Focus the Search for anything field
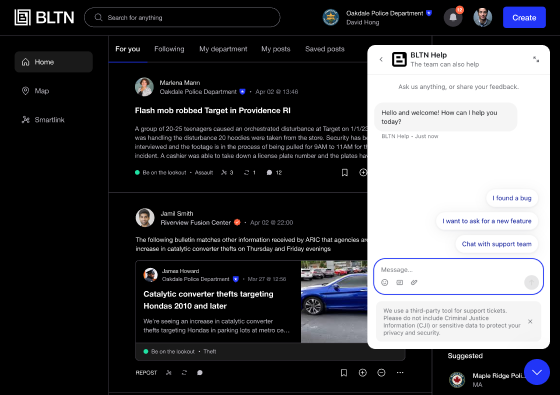 [x=182, y=18]
